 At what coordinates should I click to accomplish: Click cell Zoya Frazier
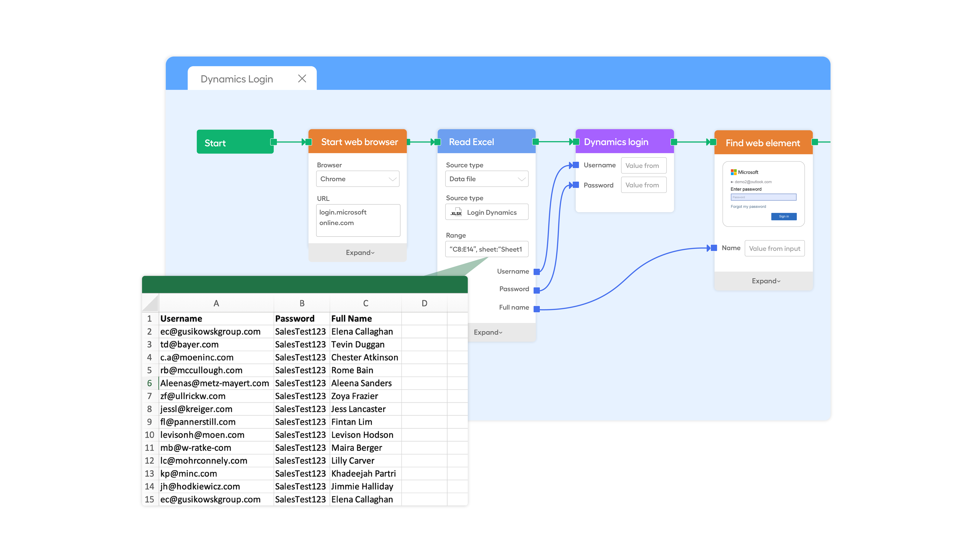366,396
